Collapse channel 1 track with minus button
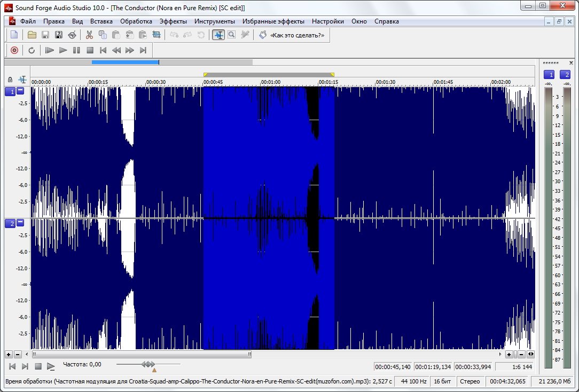Viewport: 579px width, 392px height. (x=21, y=91)
